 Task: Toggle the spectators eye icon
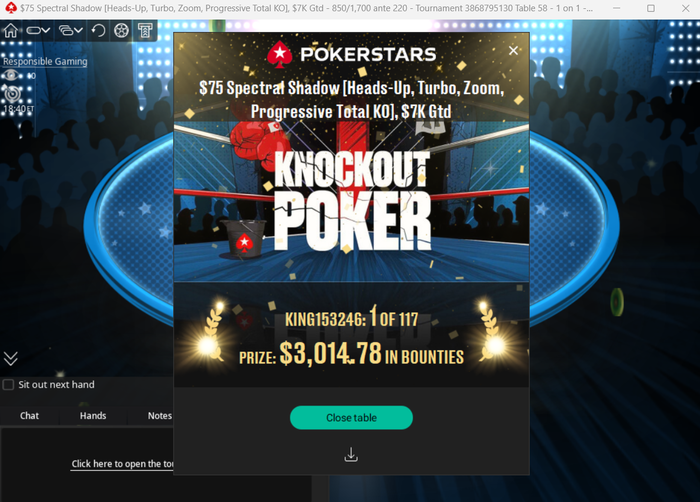point(10,75)
